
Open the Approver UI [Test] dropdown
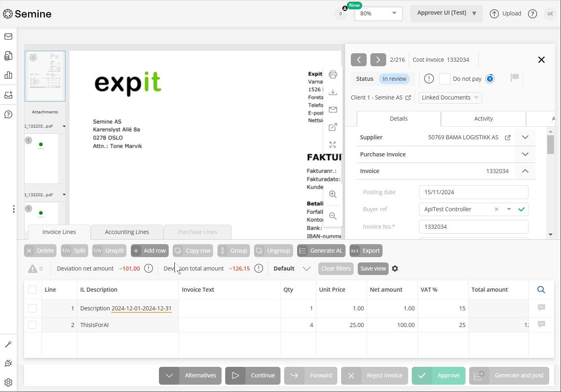tap(446, 13)
